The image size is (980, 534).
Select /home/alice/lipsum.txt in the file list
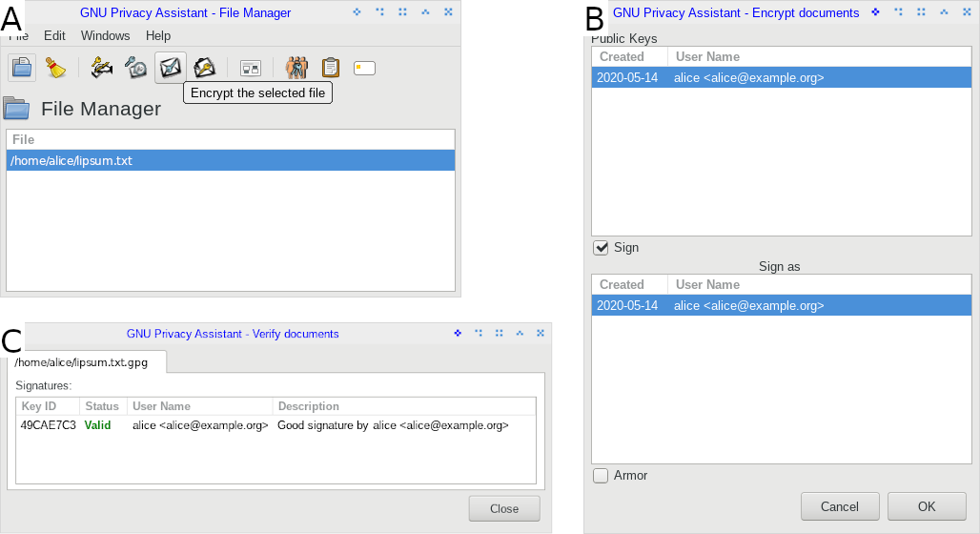point(230,161)
